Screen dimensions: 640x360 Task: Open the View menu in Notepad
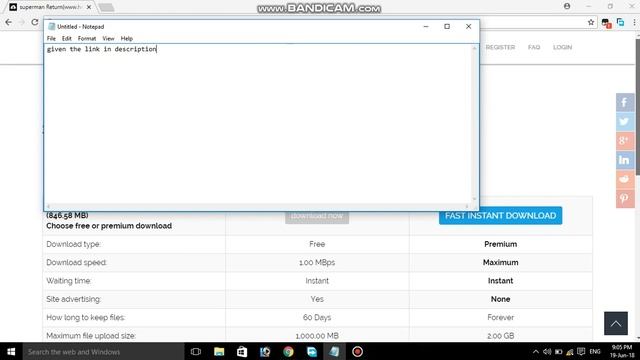(108, 38)
